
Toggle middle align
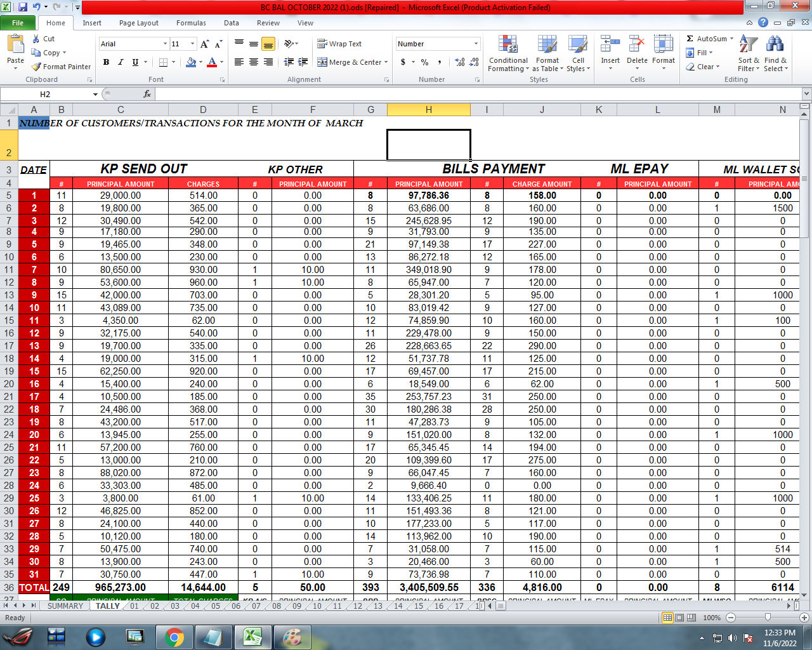[254, 43]
